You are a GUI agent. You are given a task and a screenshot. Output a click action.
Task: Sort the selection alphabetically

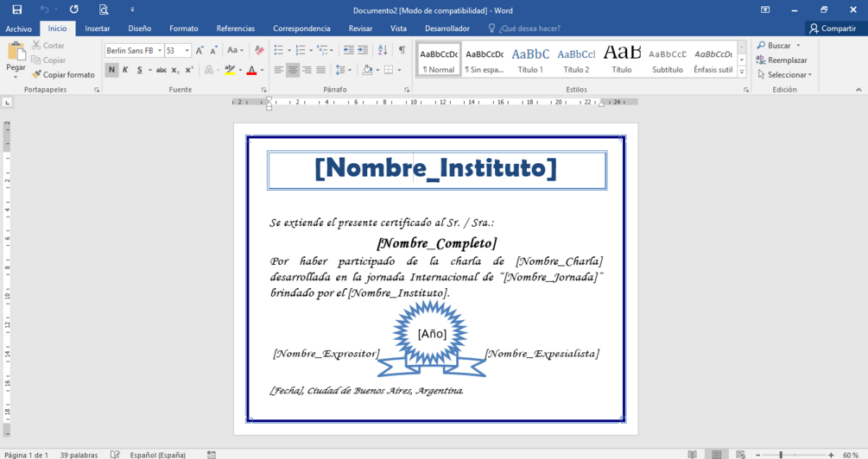pyautogui.click(x=383, y=50)
